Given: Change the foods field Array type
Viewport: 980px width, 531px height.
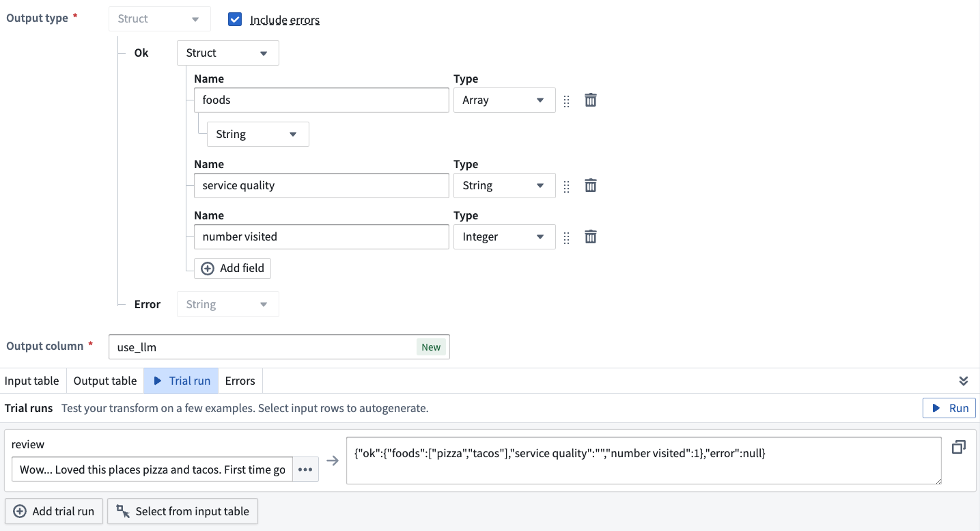Looking at the screenshot, I should coord(504,100).
